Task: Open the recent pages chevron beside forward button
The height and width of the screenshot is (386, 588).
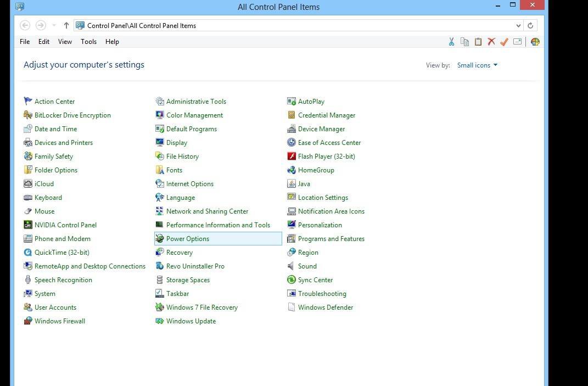Action: pyautogui.click(x=53, y=25)
